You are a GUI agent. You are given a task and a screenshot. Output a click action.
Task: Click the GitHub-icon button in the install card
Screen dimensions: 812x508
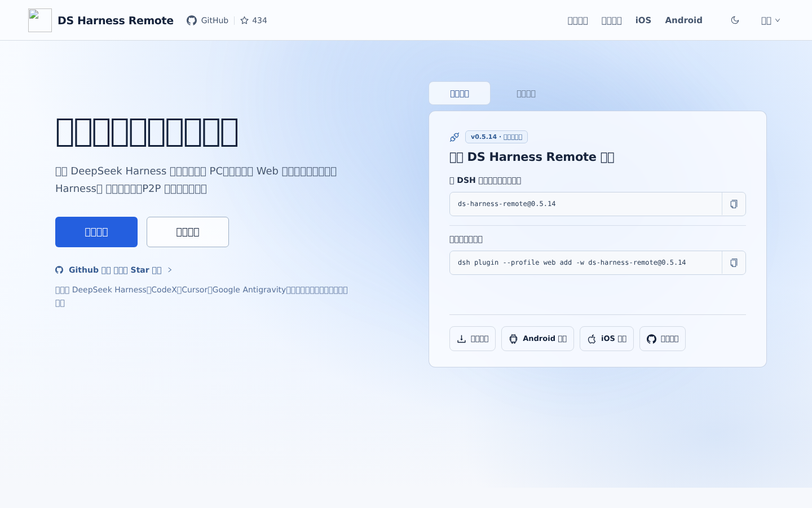(663, 339)
